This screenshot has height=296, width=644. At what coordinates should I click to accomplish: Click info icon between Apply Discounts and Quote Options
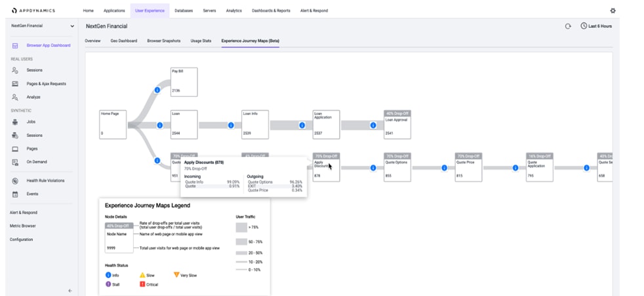(x=373, y=168)
